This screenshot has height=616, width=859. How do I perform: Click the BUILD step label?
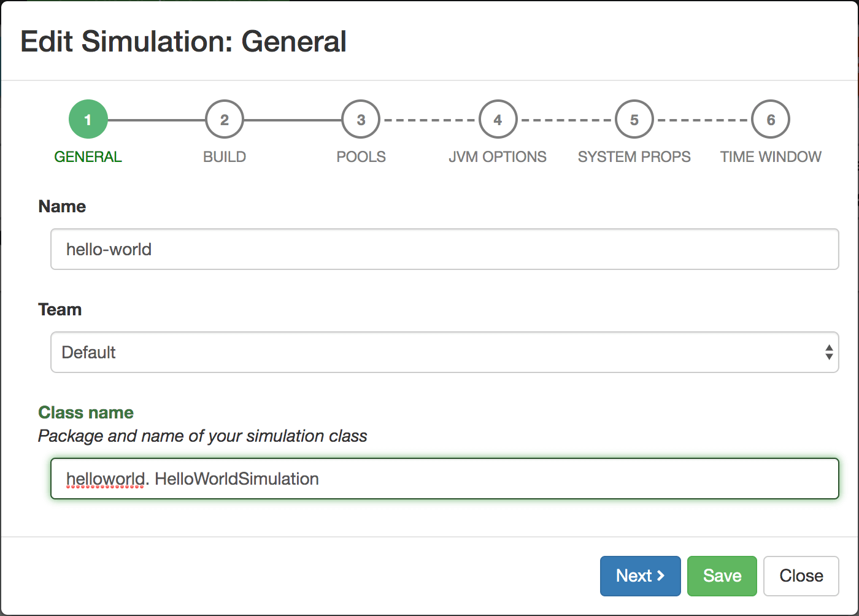click(225, 157)
